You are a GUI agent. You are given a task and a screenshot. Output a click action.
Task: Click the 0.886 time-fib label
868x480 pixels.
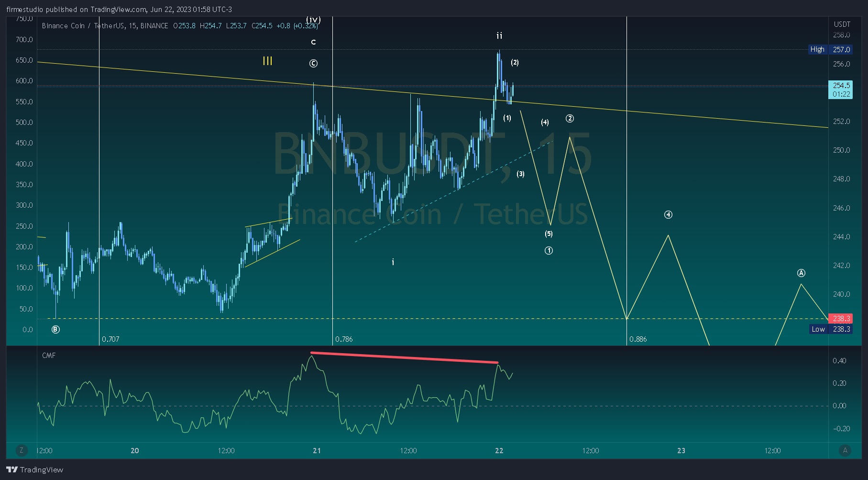click(638, 339)
